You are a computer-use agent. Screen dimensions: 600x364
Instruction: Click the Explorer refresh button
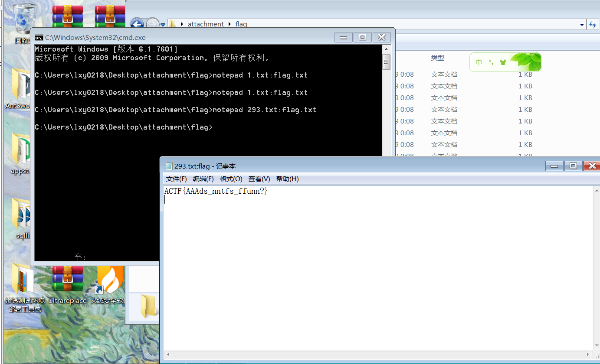[x=593, y=25]
